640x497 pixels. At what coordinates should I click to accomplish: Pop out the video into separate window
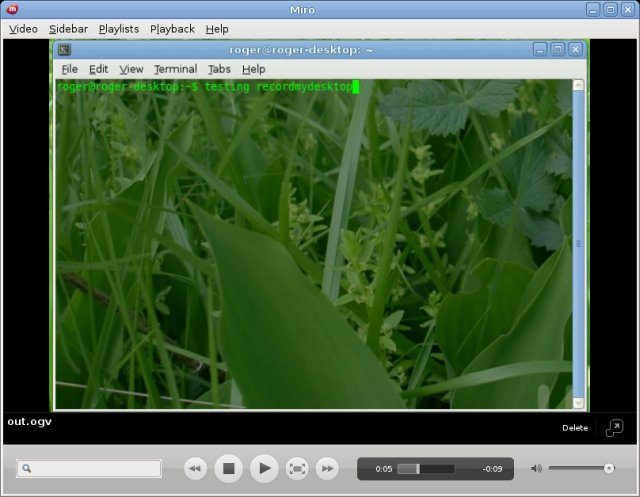[614, 428]
